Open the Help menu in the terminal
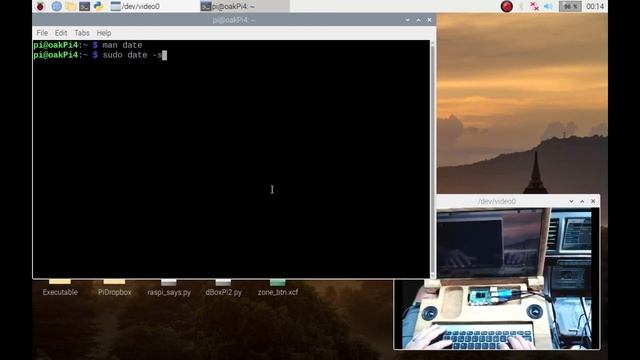 click(x=104, y=33)
